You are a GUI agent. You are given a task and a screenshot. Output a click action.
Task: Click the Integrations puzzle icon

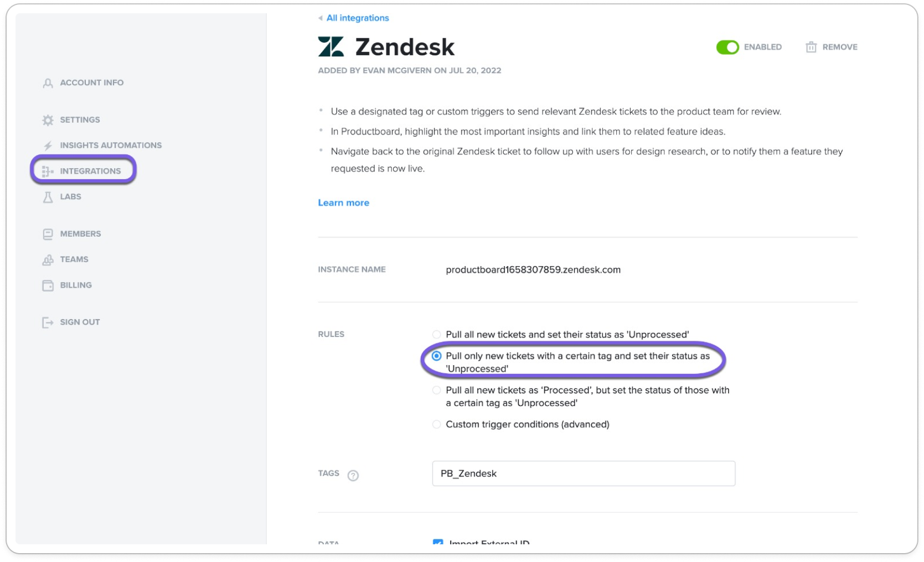click(x=48, y=171)
